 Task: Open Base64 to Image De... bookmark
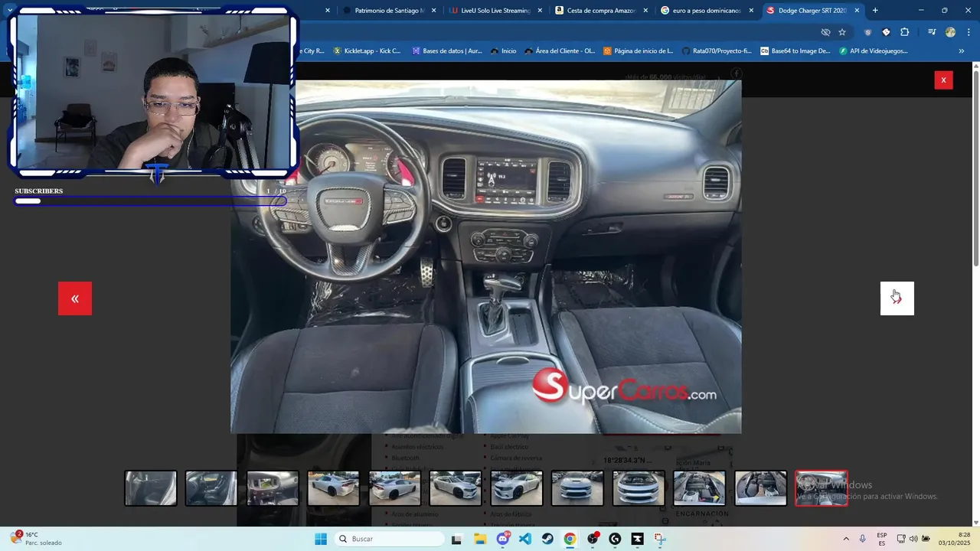(795, 51)
